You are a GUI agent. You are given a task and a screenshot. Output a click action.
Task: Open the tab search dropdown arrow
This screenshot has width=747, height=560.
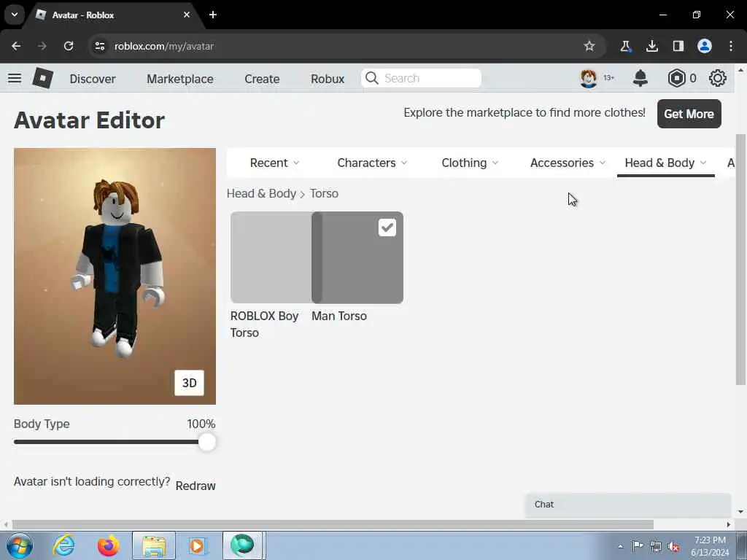pyautogui.click(x=15, y=15)
